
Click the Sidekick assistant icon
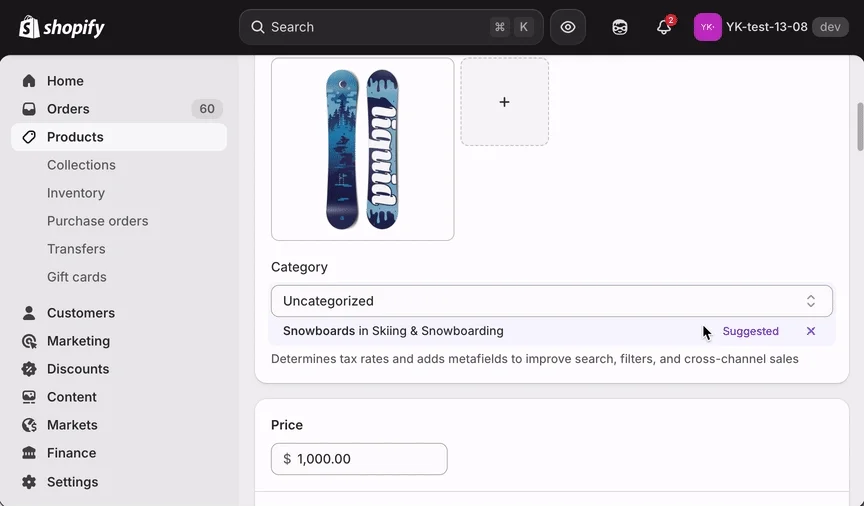[x=620, y=27]
